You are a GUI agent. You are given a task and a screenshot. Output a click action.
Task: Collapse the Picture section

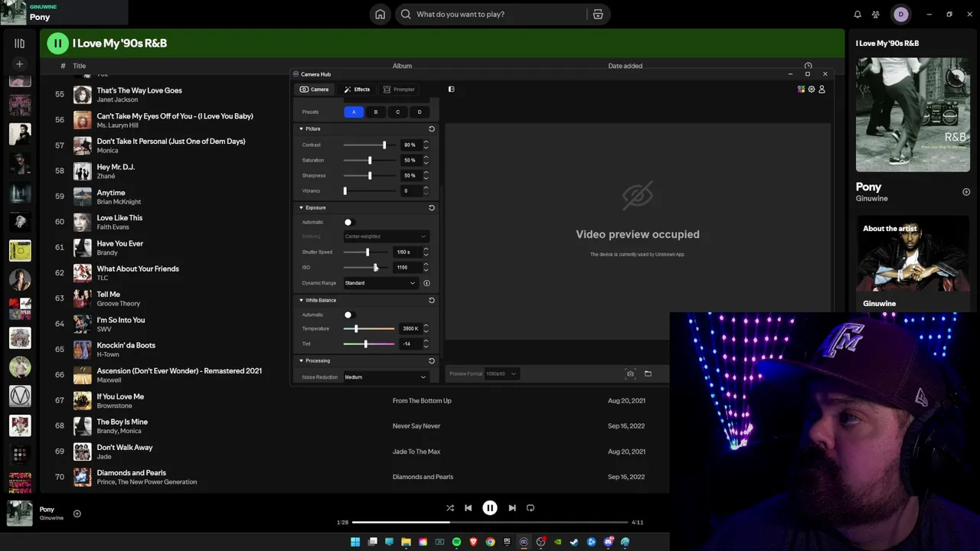click(301, 129)
